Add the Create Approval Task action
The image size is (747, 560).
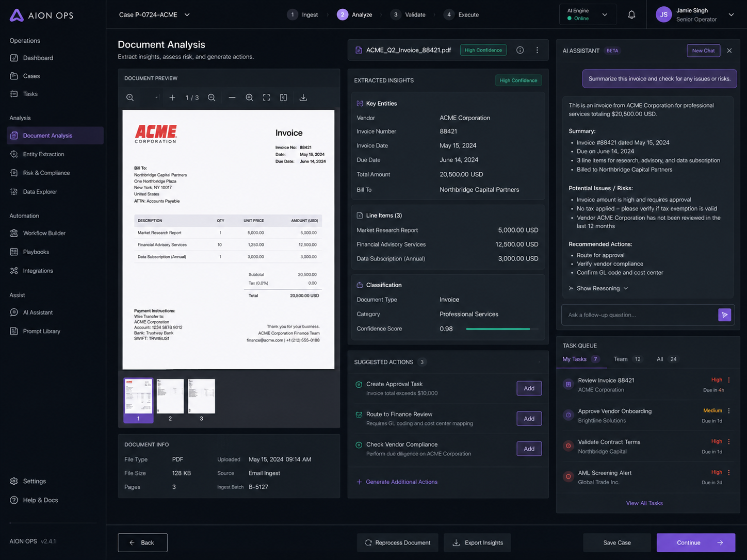click(x=529, y=388)
